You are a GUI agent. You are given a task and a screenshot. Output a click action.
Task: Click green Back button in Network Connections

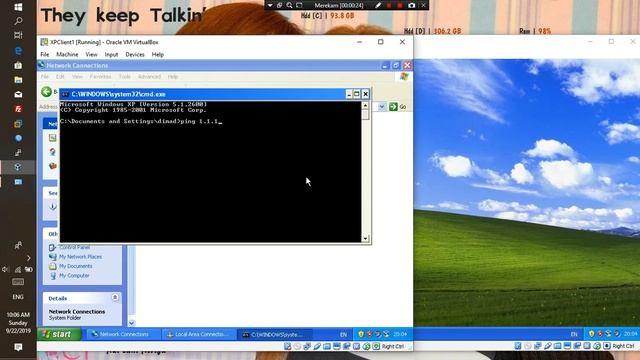pos(47,92)
